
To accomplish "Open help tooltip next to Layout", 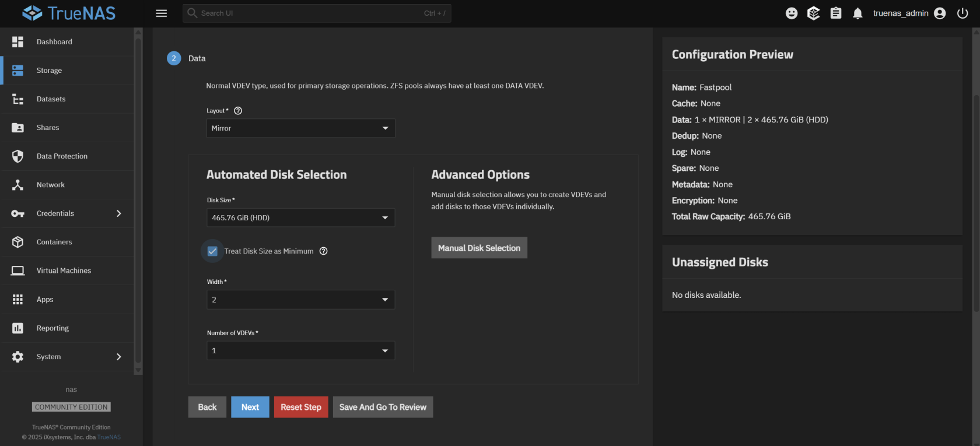I will tap(238, 111).
